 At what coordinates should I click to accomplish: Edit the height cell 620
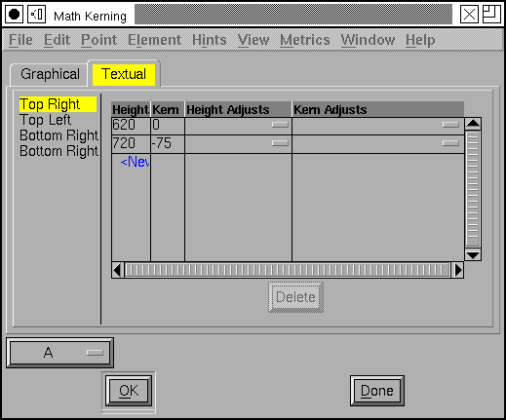pos(131,126)
